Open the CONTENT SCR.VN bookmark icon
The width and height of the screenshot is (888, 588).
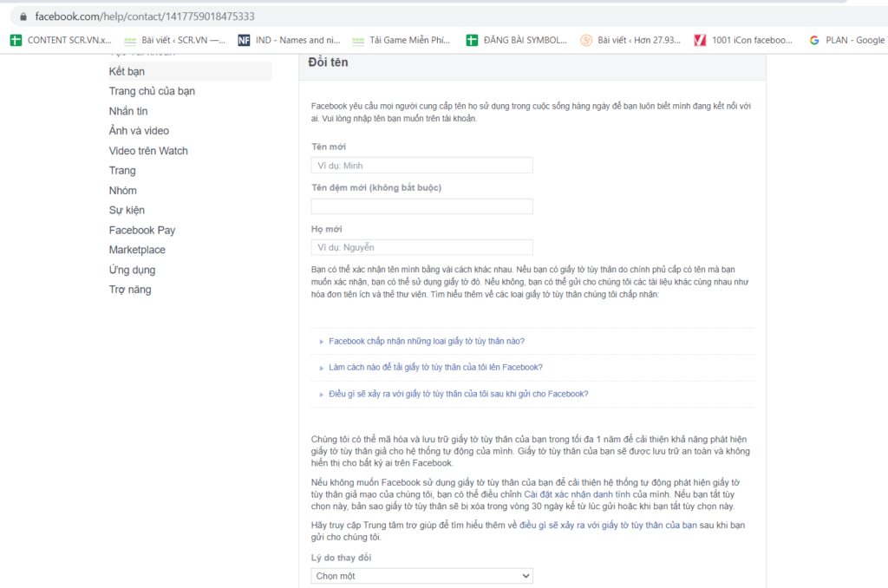tap(16, 40)
